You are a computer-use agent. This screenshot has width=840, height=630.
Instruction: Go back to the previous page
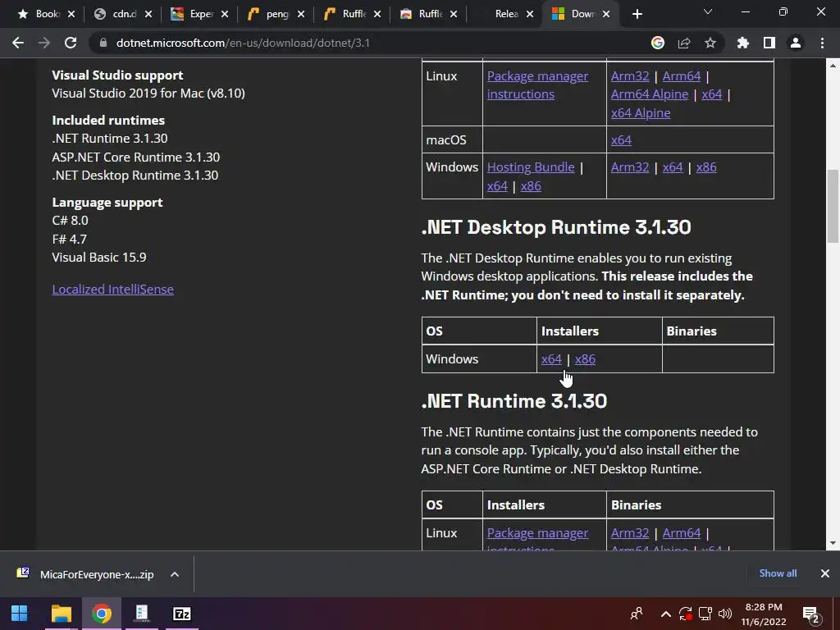click(x=18, y=43)
